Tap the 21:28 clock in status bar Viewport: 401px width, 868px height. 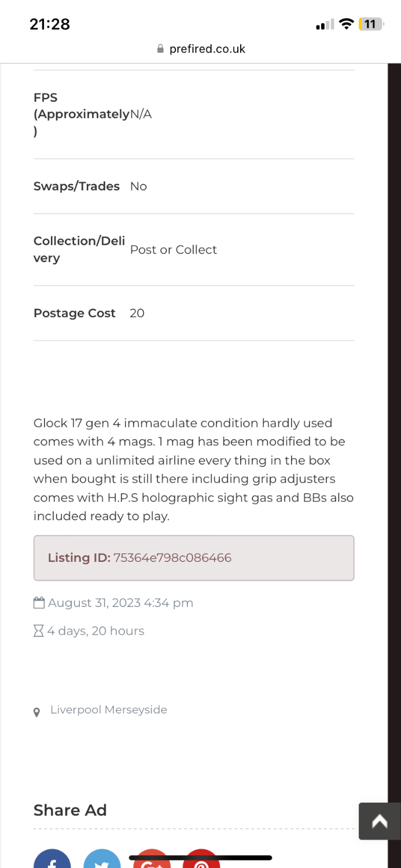click(x=50, y=24)
